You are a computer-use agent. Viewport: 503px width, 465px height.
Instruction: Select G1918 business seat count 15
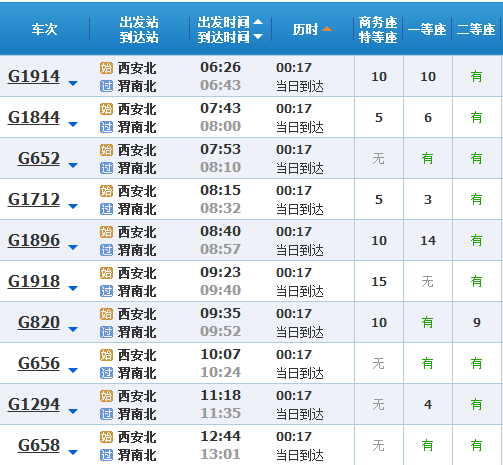point(379,282)
